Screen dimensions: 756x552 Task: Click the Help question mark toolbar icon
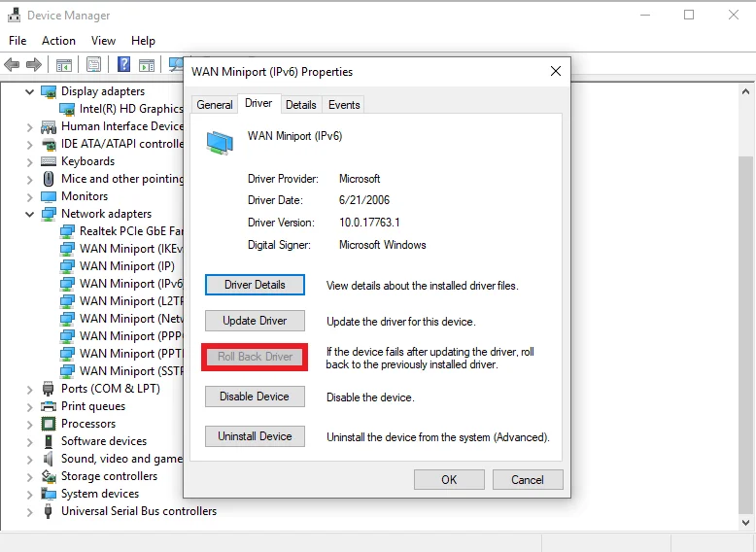(x=124, y=64)
